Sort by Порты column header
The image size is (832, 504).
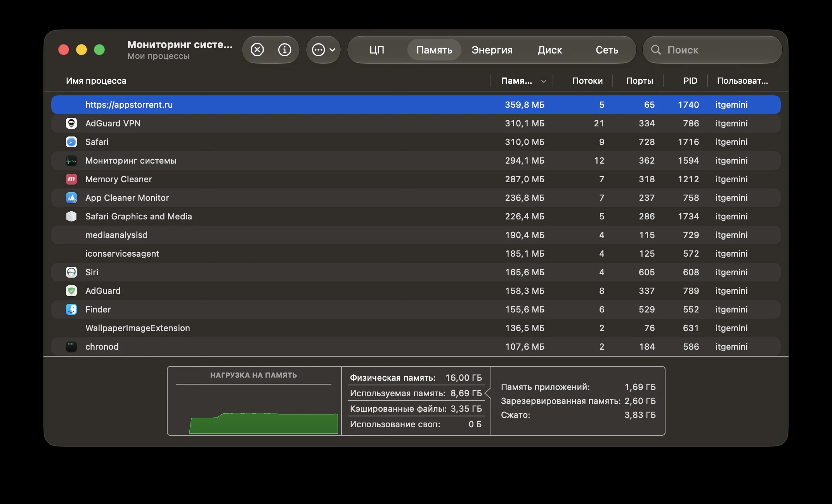tap(640, 81)
